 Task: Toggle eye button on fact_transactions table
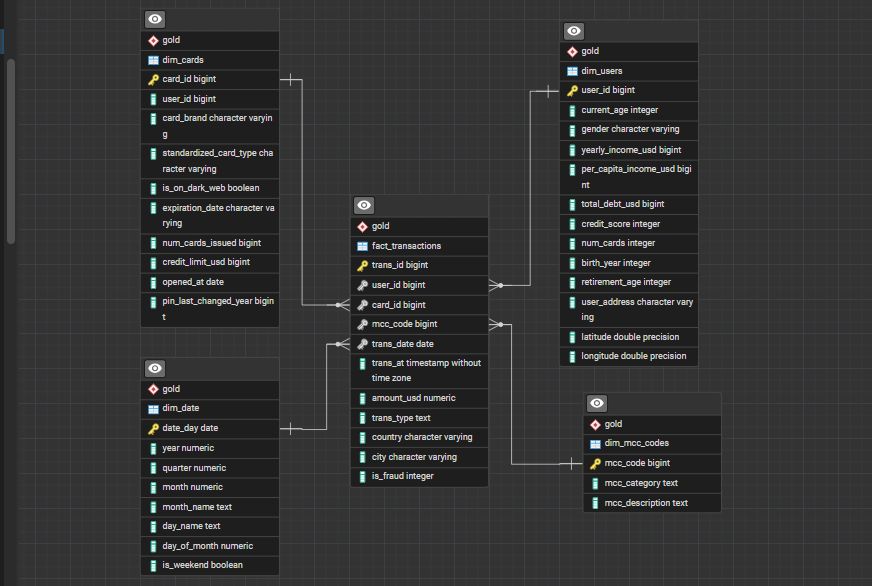[364, 205]
